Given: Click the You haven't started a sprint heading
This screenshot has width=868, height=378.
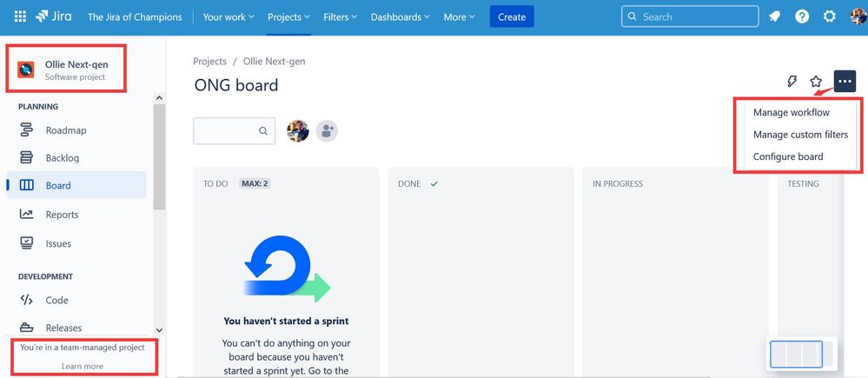Looking at the screenshot, I should click(286, 321).
